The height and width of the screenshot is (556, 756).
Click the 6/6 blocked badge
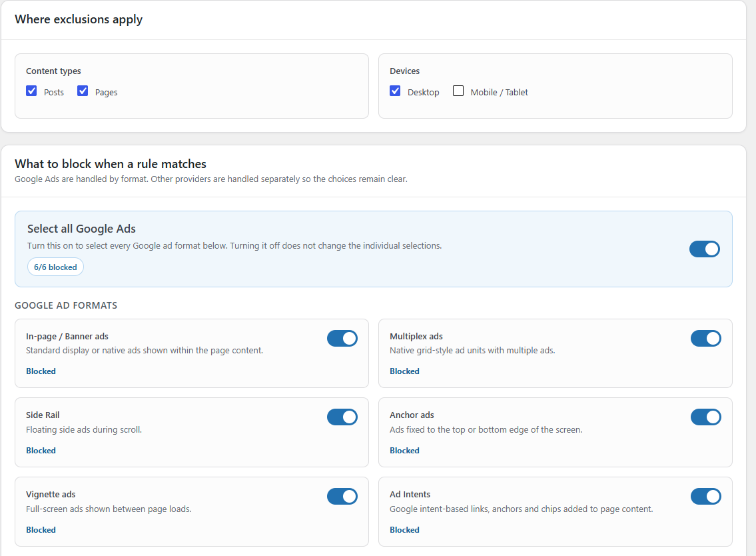(55, 267)
